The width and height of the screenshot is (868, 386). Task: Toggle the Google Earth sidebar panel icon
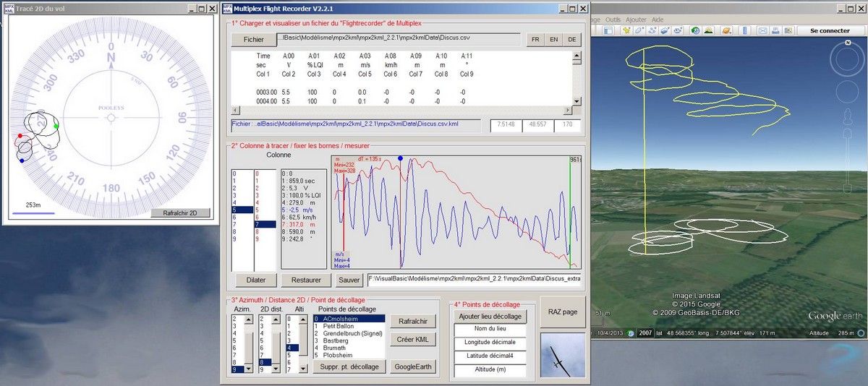[x=608, y=30]
